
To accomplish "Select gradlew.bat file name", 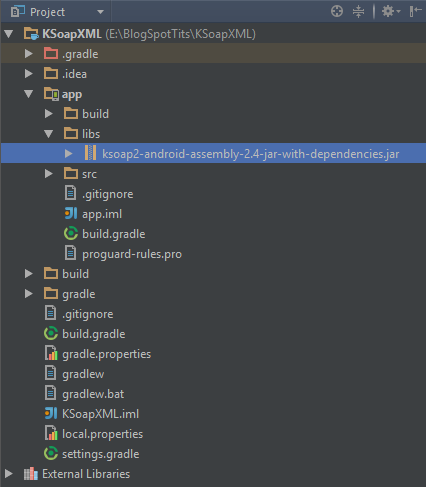I will click(93, 394).
